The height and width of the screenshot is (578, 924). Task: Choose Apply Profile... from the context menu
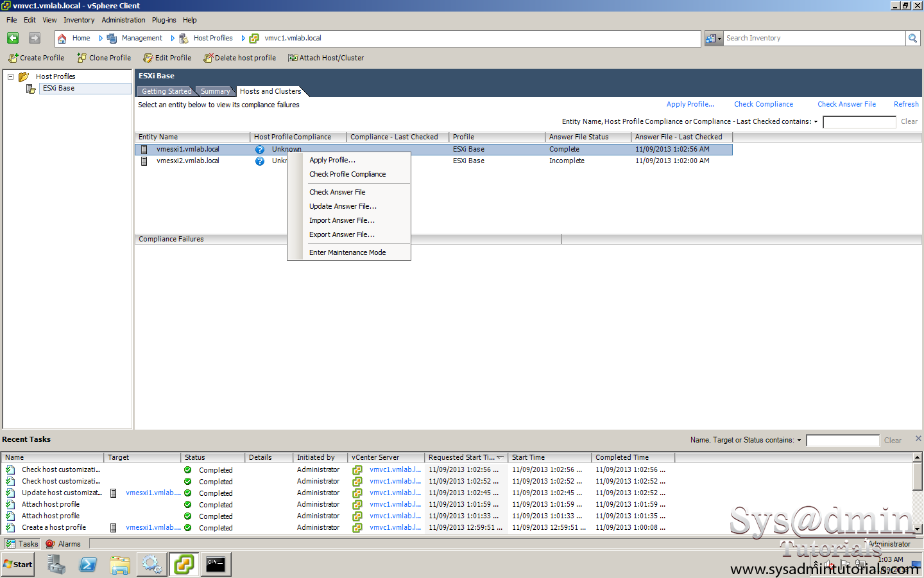click(349, 160)
